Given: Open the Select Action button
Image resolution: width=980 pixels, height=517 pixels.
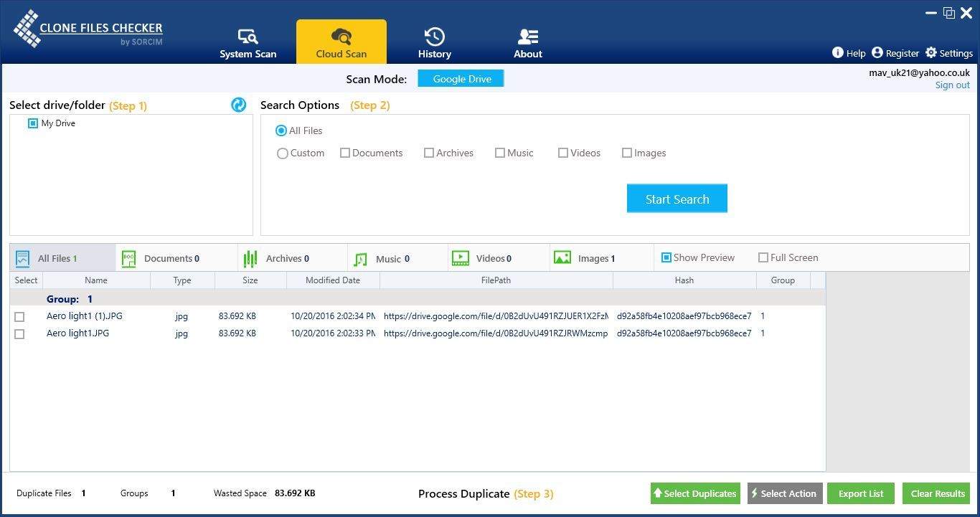Looking at the screenshot, I should point(785,493).
